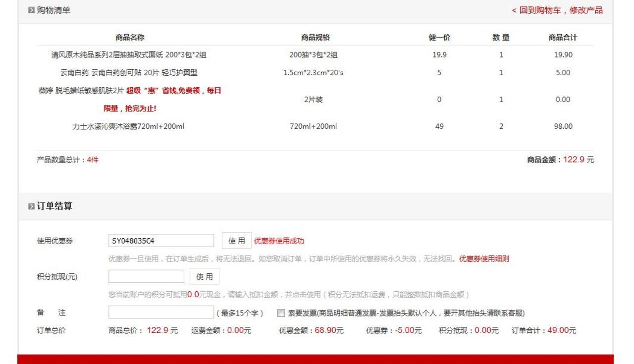Click the subtotal value 98.00
Image resolution: width=634 pixels, height=364 pixels.
click(x=563, y=126)
